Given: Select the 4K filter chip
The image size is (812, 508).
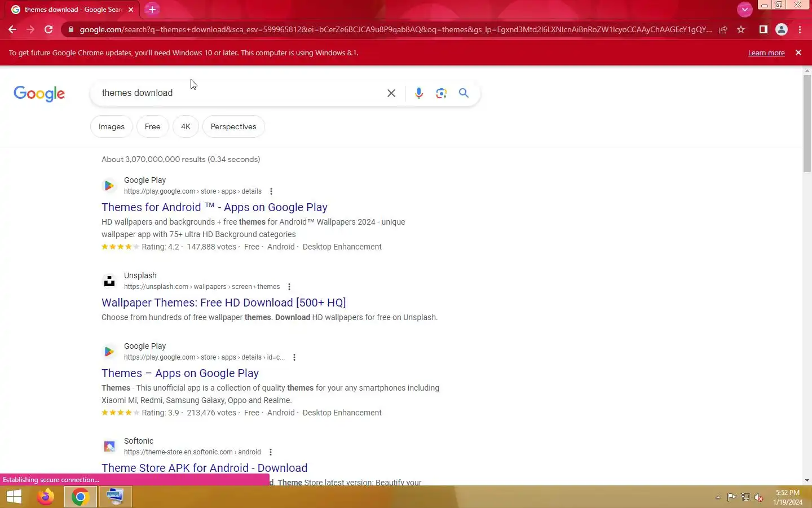Looking at the screenshot, I should [x=186, y=126].
